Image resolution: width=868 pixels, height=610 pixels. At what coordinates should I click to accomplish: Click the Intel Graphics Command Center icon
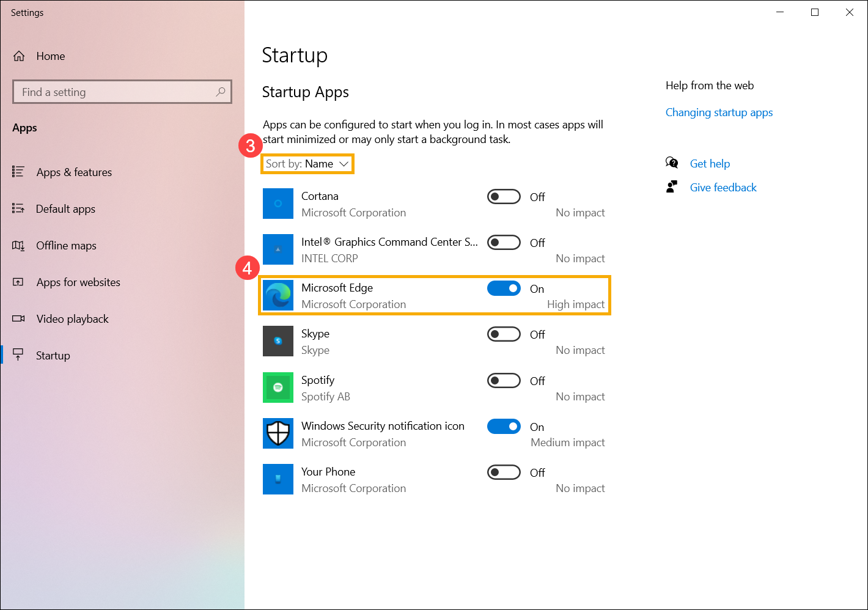[278, 249]
